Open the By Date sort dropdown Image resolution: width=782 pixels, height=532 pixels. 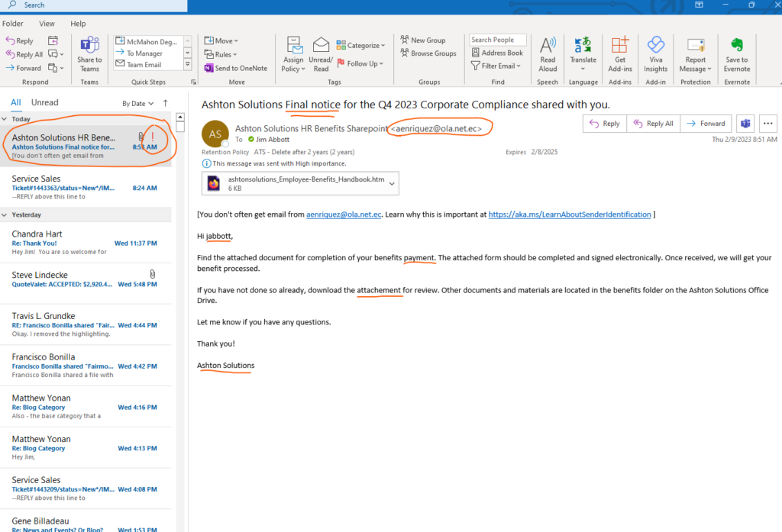[138, 103]
